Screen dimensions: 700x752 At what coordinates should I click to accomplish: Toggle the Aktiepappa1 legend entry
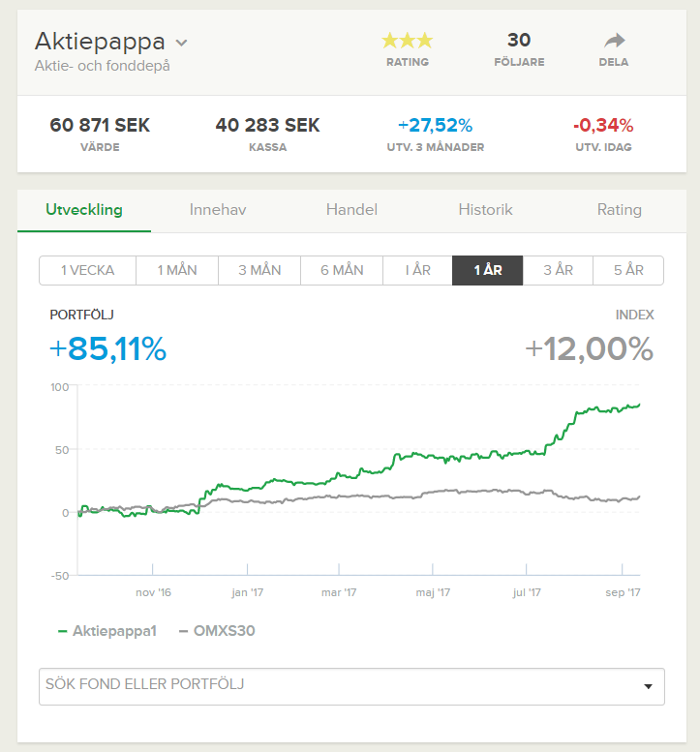click(107, 631)
